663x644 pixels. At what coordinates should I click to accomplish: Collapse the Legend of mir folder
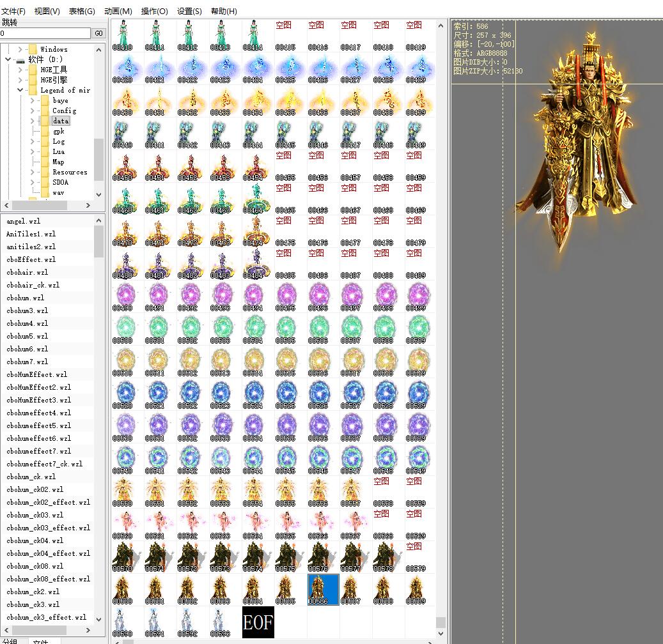pyautogui.click(x=20, y=90)
